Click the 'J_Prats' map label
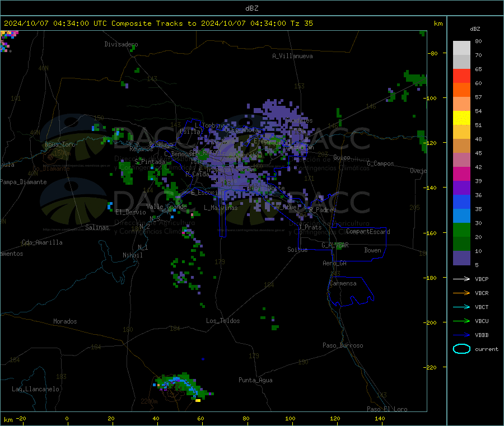Viewport: 504px width, 426px height. pyautogui.click(x=310, y=227)
